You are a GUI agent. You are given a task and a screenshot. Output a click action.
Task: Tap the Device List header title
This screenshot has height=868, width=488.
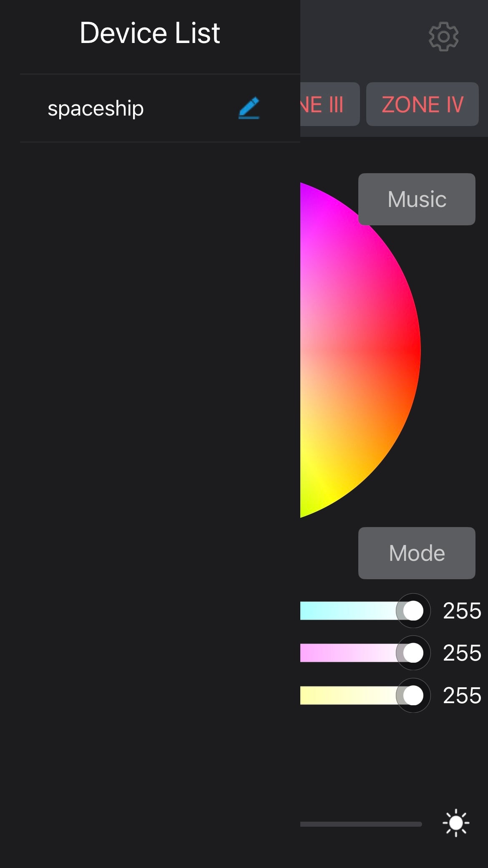[150, 33]
